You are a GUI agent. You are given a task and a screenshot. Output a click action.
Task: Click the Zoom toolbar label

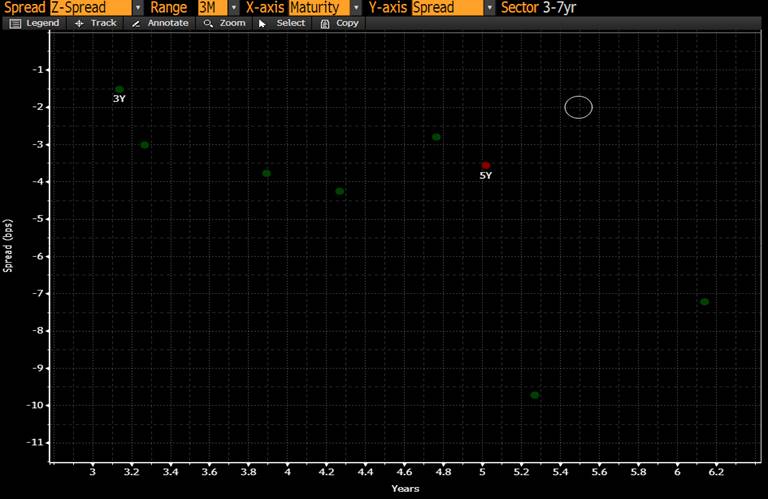coord(233,23)
